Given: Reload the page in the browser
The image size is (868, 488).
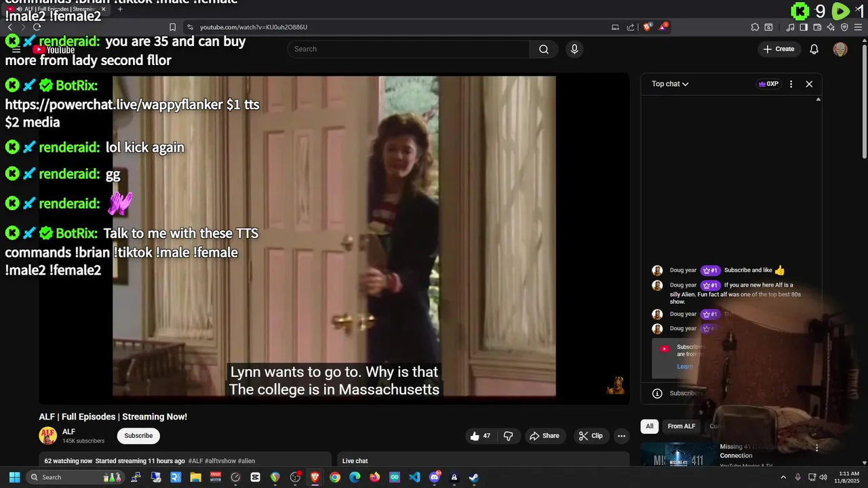Looking at the screenshot, I should point(37,27).
